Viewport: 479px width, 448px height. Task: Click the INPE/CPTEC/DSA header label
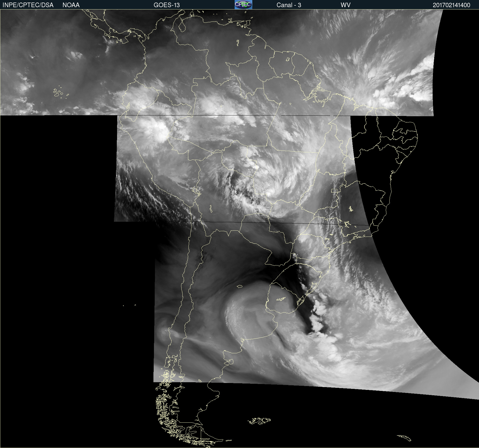click(x=28, y=5)
